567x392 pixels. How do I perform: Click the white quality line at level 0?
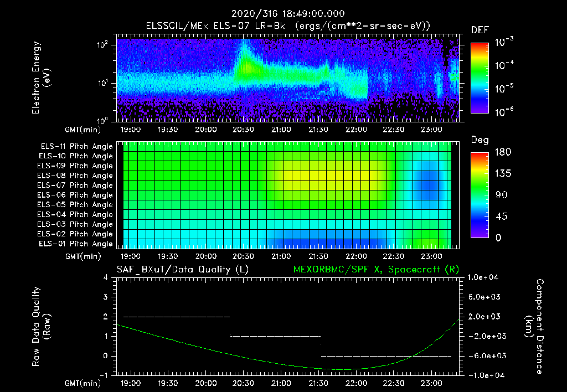(x=386, y=356)
